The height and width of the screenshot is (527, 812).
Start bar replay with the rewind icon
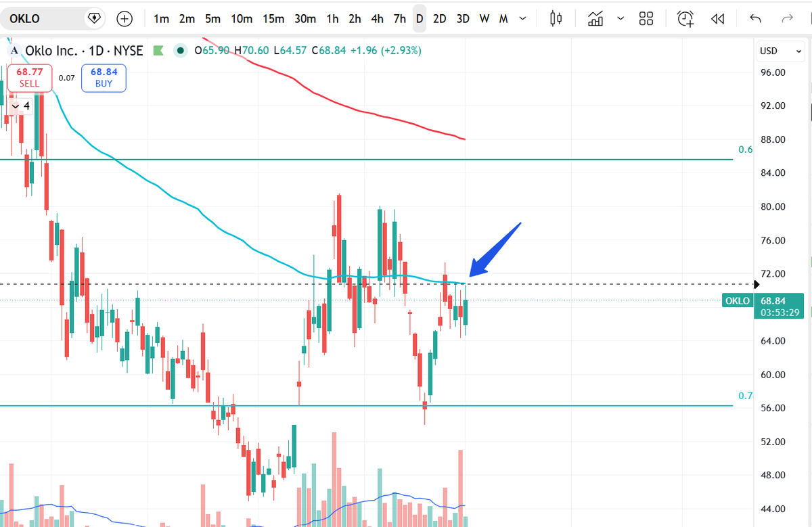click(x=718, y=18)
